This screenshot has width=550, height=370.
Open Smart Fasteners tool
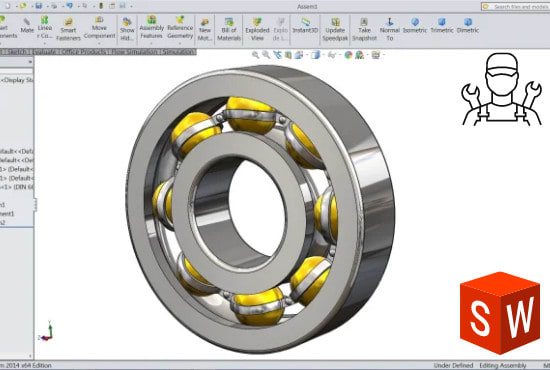coord(68,29)
